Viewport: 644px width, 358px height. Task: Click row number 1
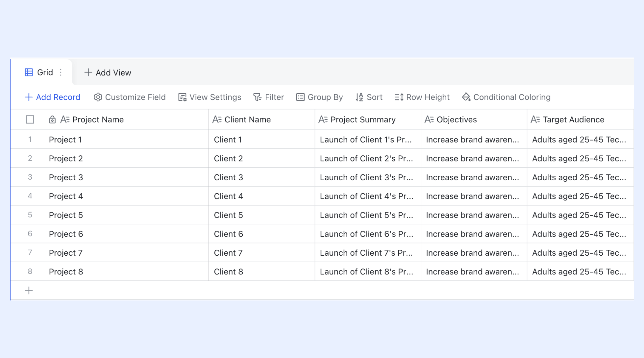pyautogui.click(x=30, y=139)
